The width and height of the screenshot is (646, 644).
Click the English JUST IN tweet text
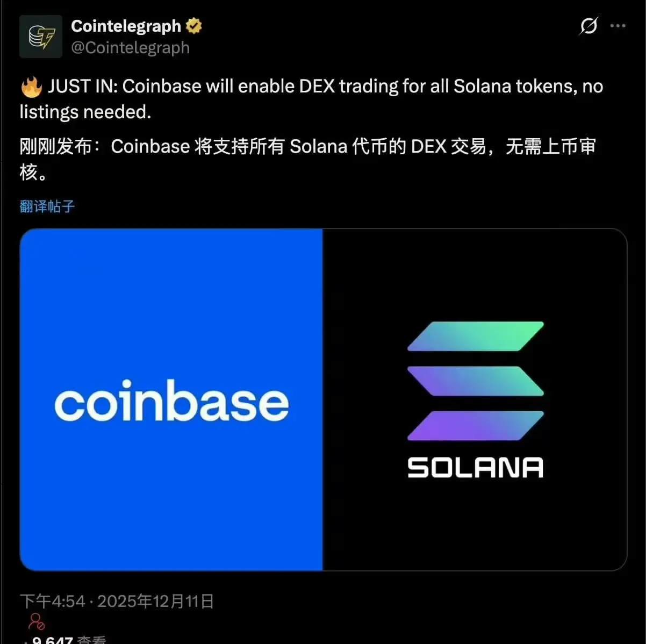(312, 99)
